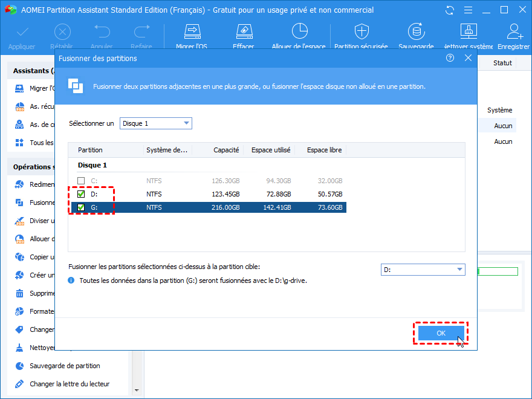This screenshot has height=399, width=532.
Task: Select Changer label operation in sidebar
Action: point(34,329)
